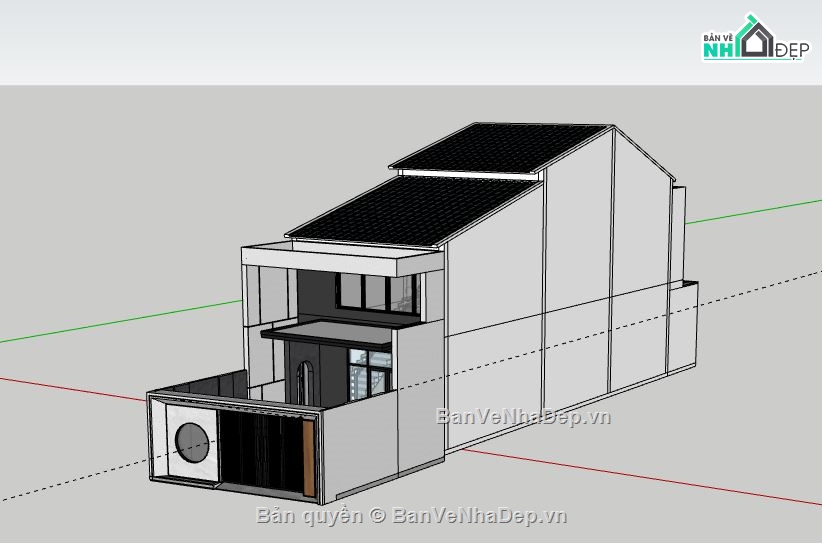Image resolution: width=822 pixels, height=543 pixels.
Task: Select the circular window on the gate wall
Action: coord(191,440)
